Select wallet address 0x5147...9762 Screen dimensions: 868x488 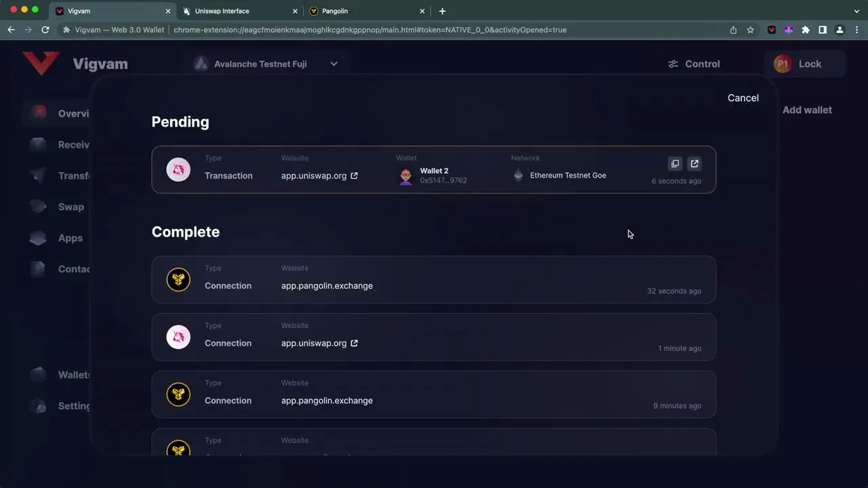(443, 180)
